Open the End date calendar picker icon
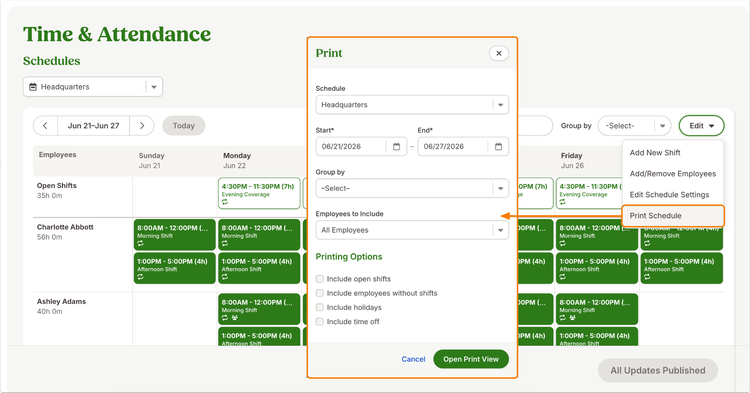 [498, 146]
